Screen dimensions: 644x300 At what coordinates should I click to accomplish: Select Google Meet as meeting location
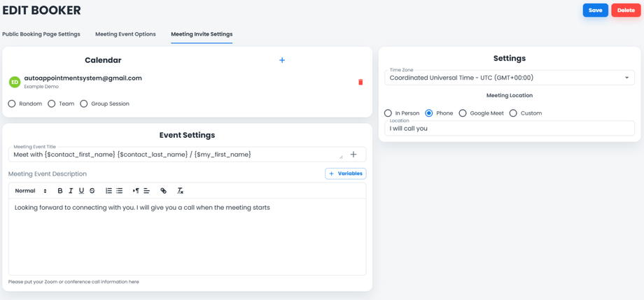pyautogui.click(x=463, y=113)
